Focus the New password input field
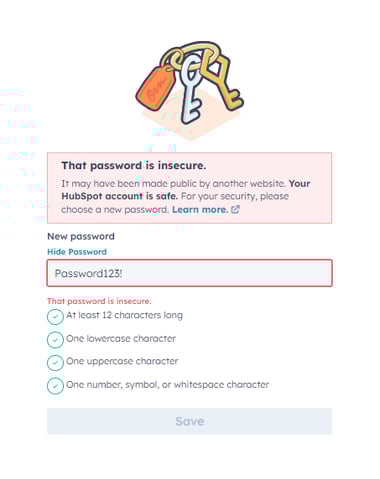Image resolution: width=380 pixels, height=479 pixels. point(189,273)
